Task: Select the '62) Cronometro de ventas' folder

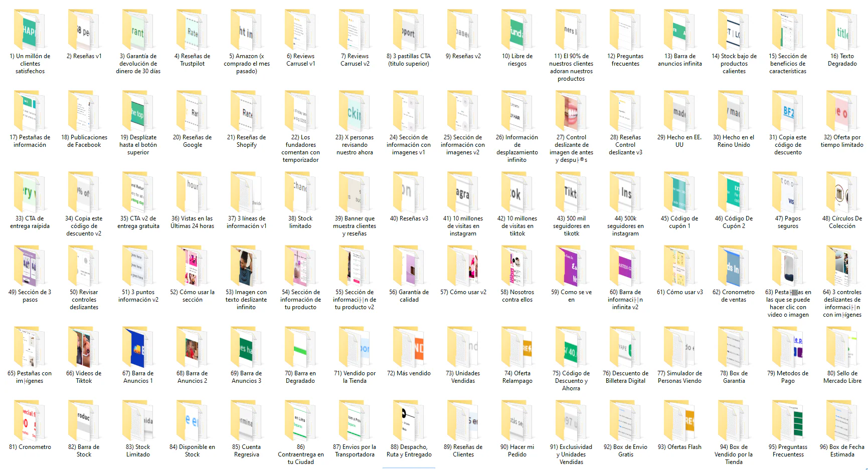Action: point(734,267)
